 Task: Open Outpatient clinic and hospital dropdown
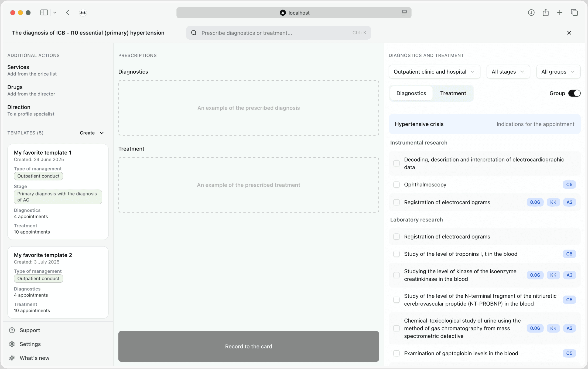tap(434, 72)
